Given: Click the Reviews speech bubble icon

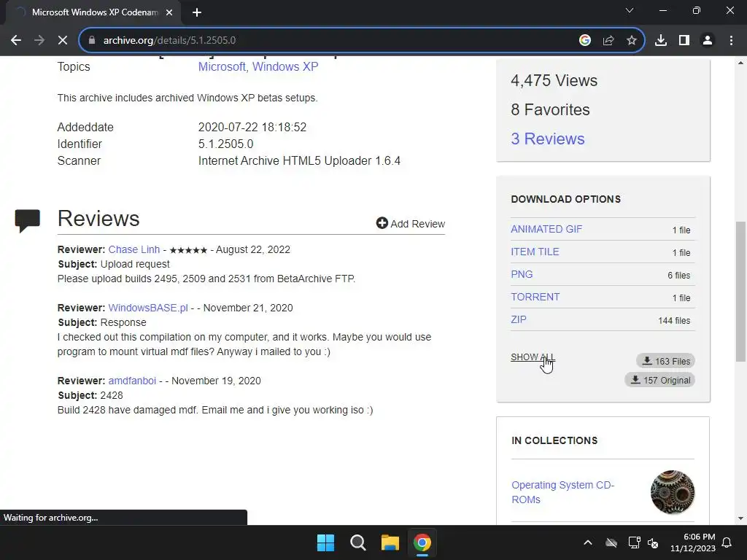Looking at the screenshot, I should tap(27, 220).
